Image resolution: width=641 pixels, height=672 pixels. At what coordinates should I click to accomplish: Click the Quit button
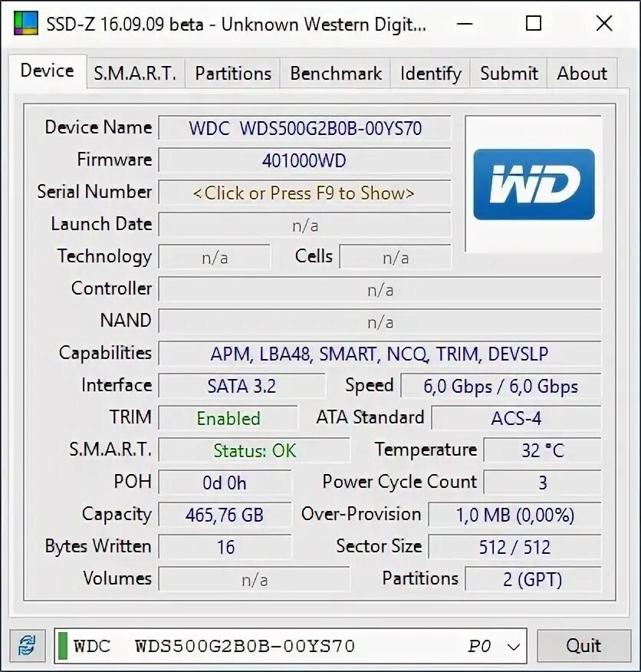pos(583,645)
